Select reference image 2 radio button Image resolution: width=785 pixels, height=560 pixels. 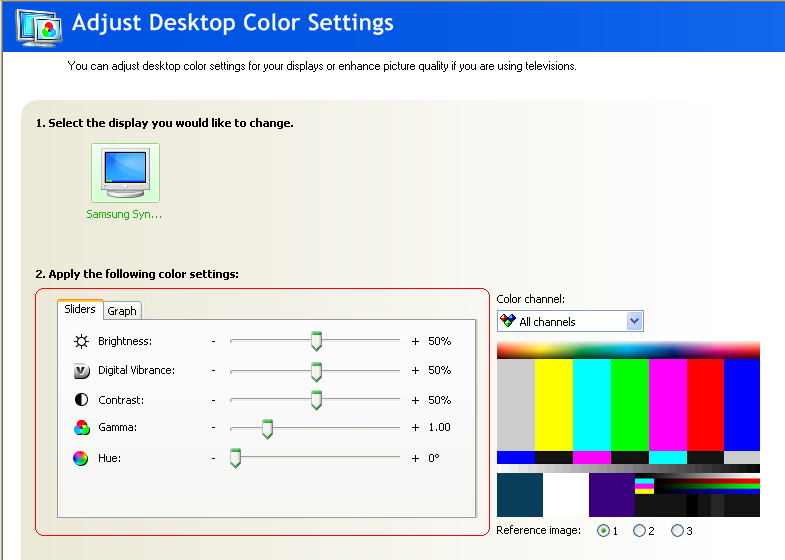pyautogui.click(x=639, y=530)
